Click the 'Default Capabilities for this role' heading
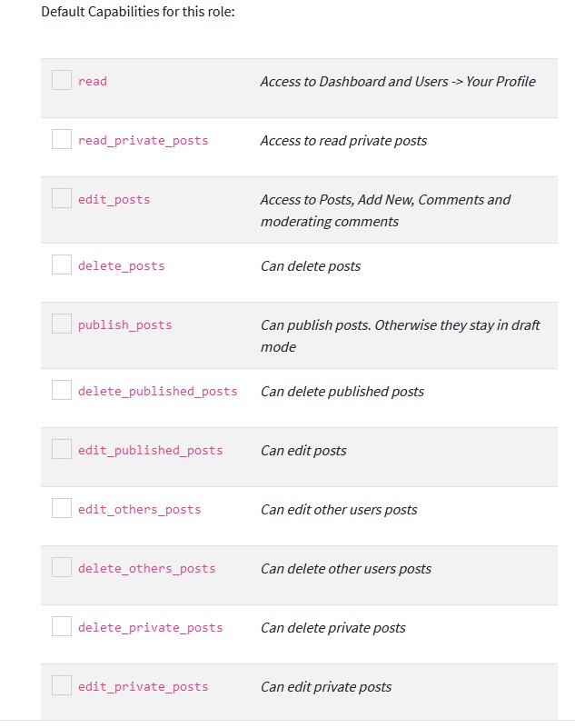 point(138,14)
